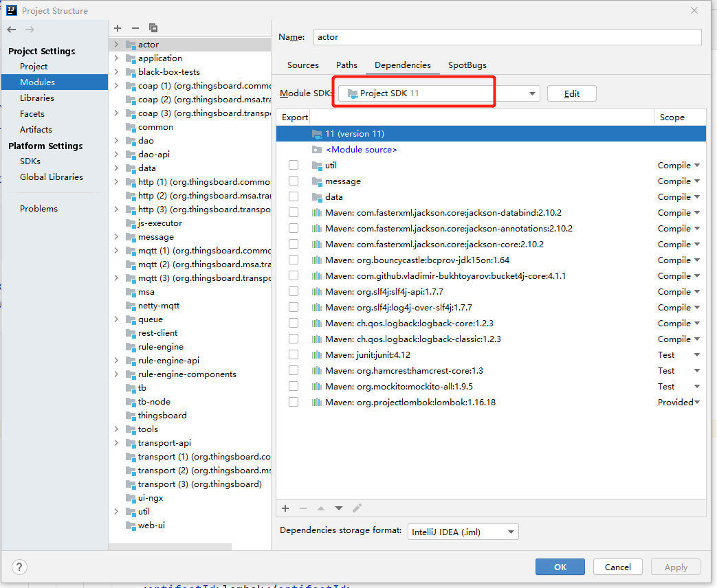Viewport: 717px width, 588px height.
Task: Click the rest-client module folder icon
Action: [x=131, y=333]
